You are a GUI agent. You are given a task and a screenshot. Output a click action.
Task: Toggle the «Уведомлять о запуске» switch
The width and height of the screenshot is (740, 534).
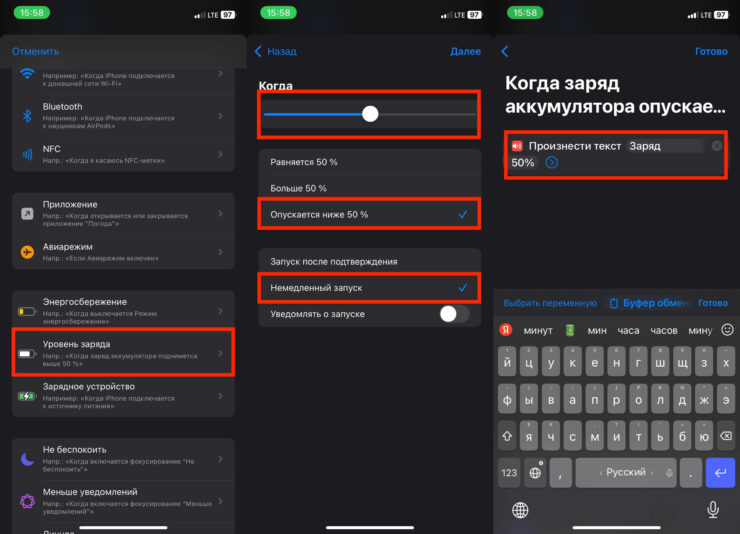pos(453,314)
